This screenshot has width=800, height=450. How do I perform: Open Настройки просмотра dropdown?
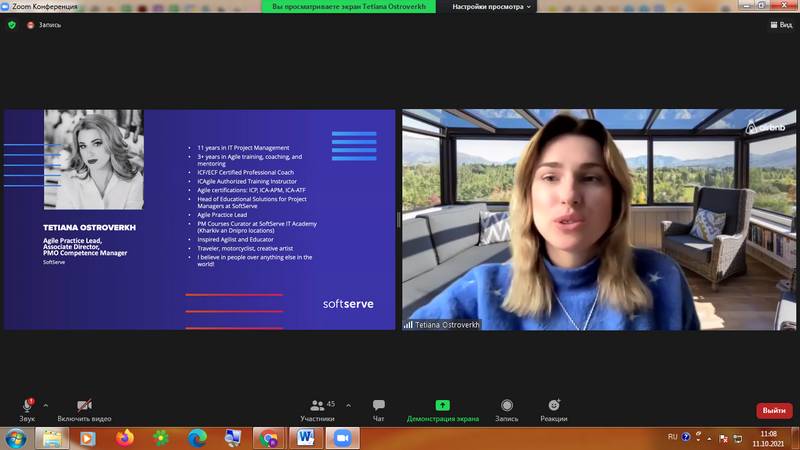491,7
